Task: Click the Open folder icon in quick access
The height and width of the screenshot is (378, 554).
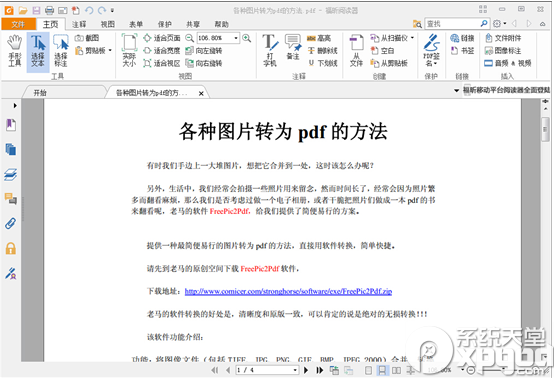Action: pos(23,10)
